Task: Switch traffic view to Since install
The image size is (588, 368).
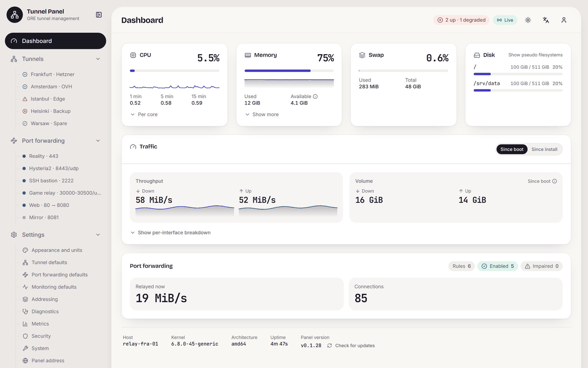Action: click(x=544, y=149)
